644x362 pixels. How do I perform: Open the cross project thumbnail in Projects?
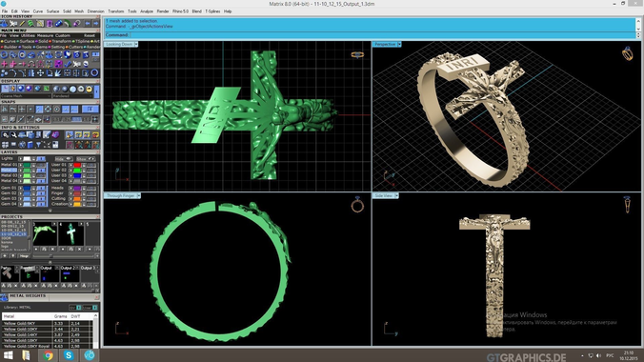click(71, 233)
